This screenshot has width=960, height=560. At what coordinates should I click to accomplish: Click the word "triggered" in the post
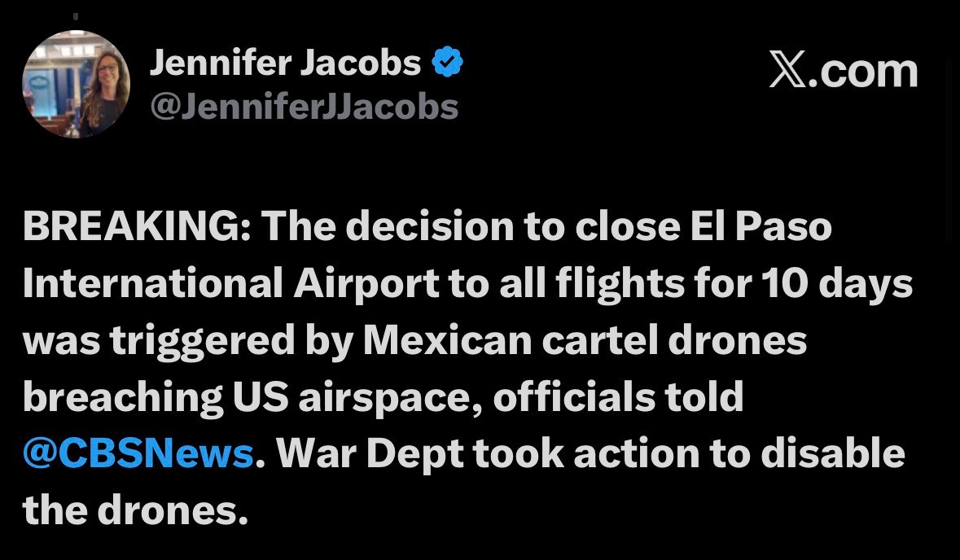202,339
